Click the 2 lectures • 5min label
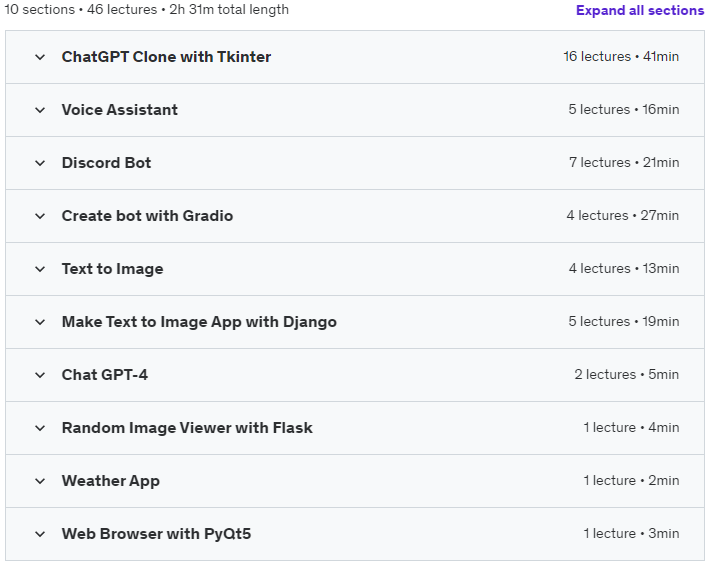Viewport: 708px width, 565px height. pyautogui.click(x=627, y=374)
